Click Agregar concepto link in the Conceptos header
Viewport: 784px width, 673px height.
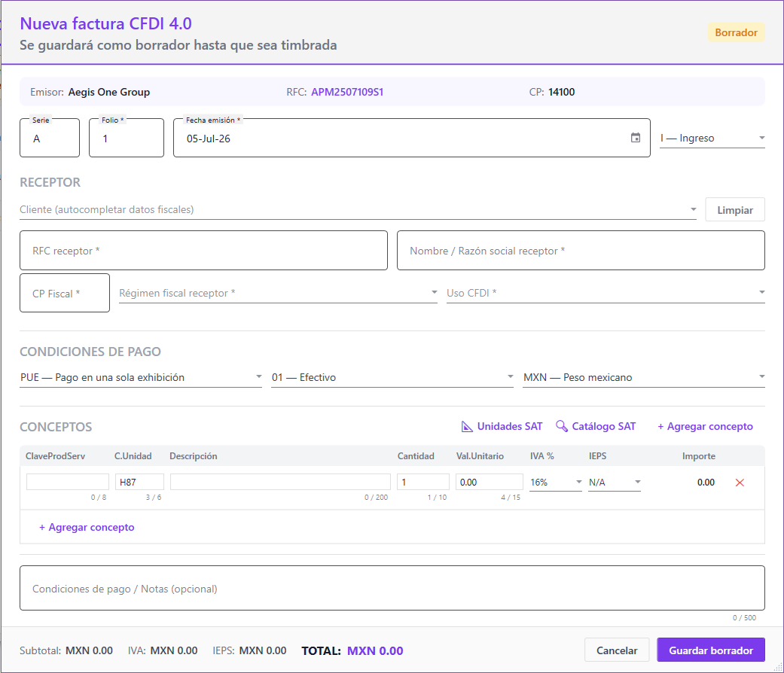point(705,426)
